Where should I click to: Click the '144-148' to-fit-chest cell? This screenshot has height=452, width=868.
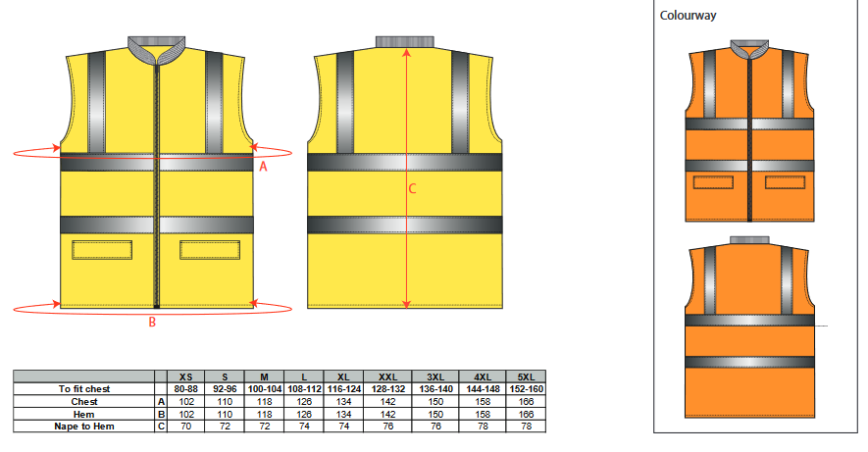(x=483, y=389)
